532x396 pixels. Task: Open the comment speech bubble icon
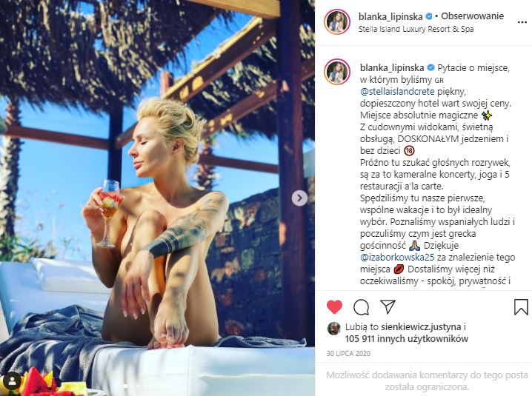click(361, 307)
